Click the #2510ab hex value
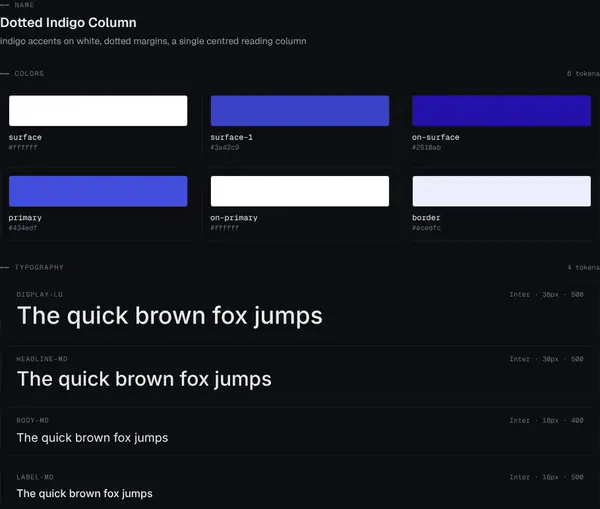Viewport: 600px width, 509px height. point(426,147)
